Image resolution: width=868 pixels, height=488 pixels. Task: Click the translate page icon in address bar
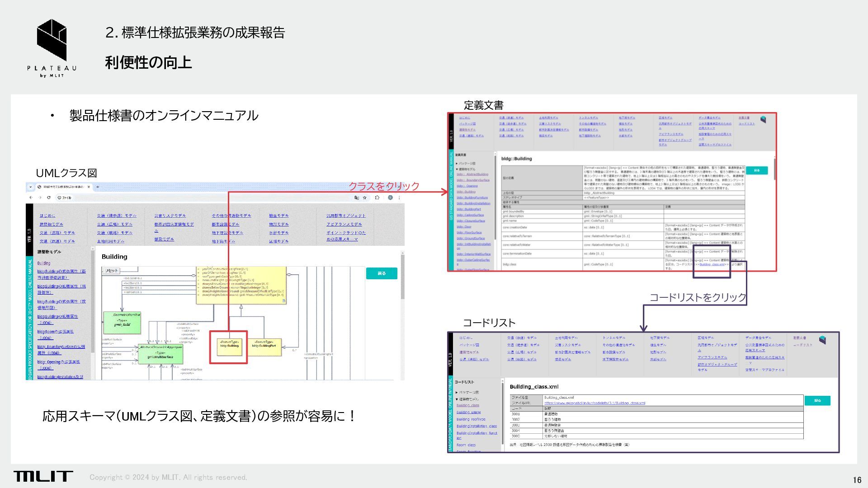356,197
